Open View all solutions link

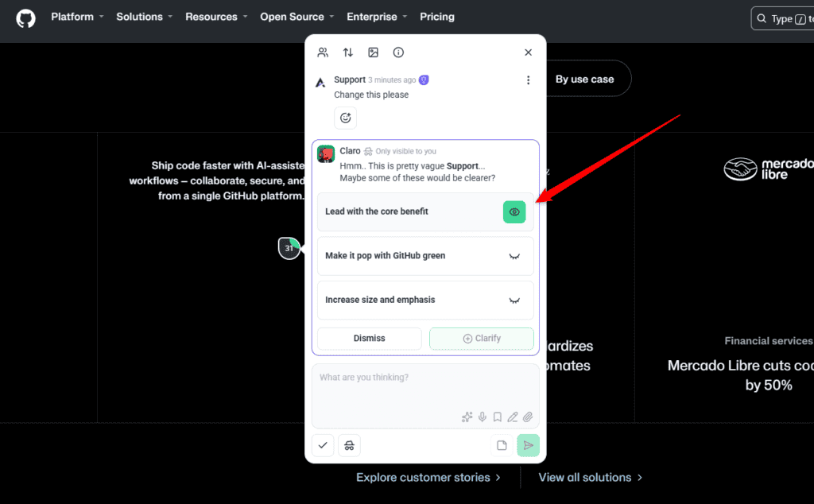tap(591, 478)
